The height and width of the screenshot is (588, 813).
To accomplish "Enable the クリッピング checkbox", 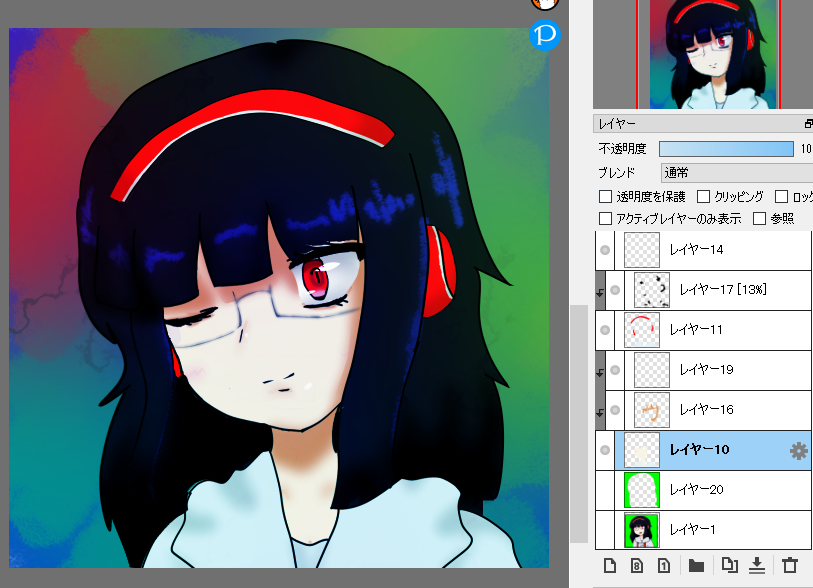I will pos(703,197).
